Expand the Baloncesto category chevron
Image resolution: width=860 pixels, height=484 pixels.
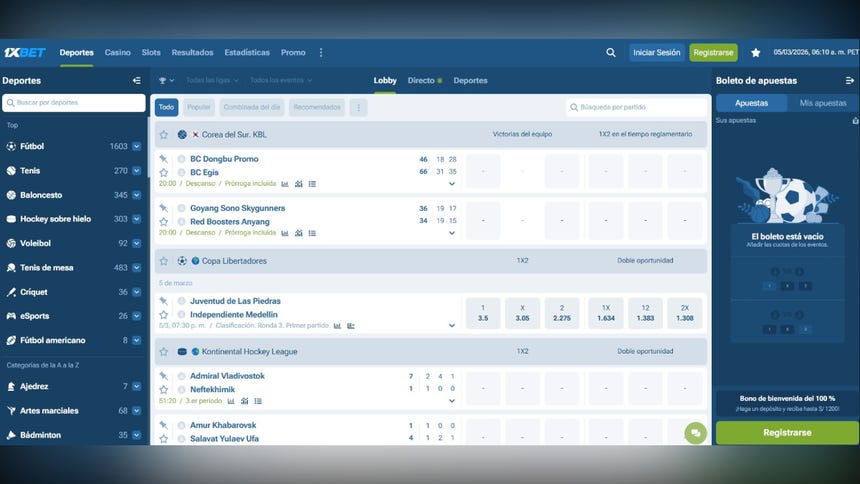pos(137,195)
